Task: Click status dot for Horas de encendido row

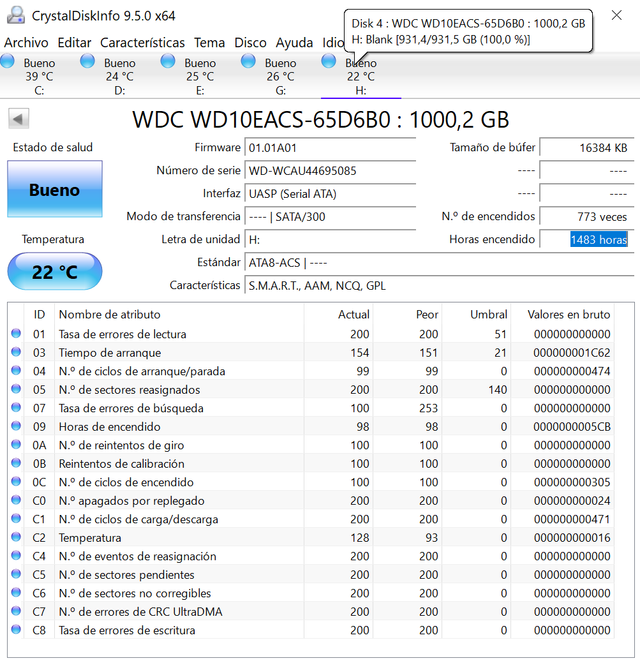Action: tap(16, 426)
